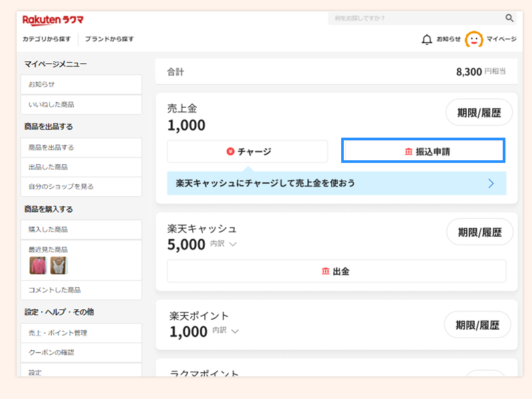Open 購入した商品 in the sidebar

pos(81,229)
